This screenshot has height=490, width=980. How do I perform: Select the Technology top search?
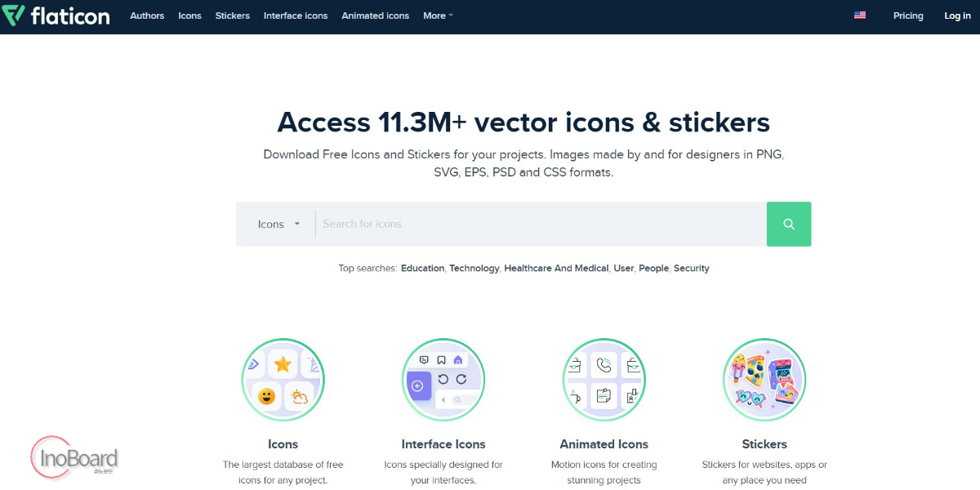474,268
